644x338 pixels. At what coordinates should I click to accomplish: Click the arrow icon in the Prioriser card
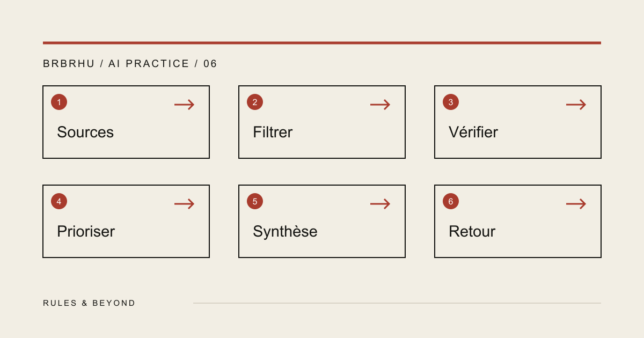184,204
